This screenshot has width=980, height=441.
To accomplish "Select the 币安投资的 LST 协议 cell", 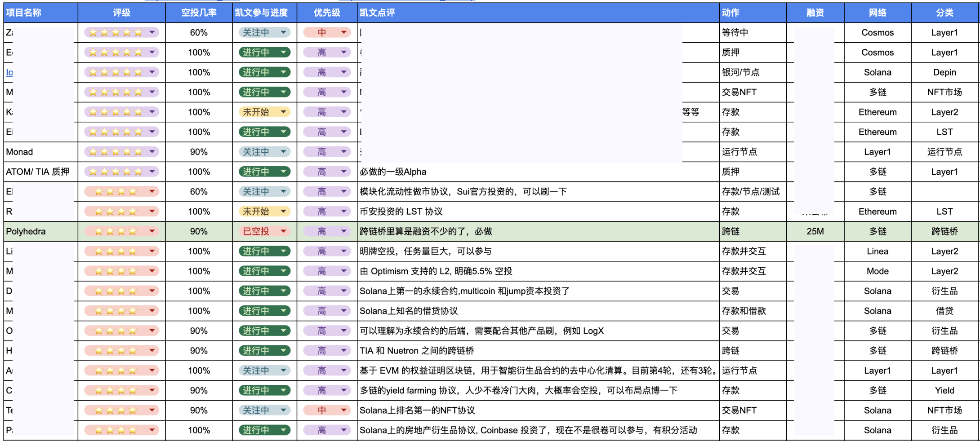I will coord(539,212).
